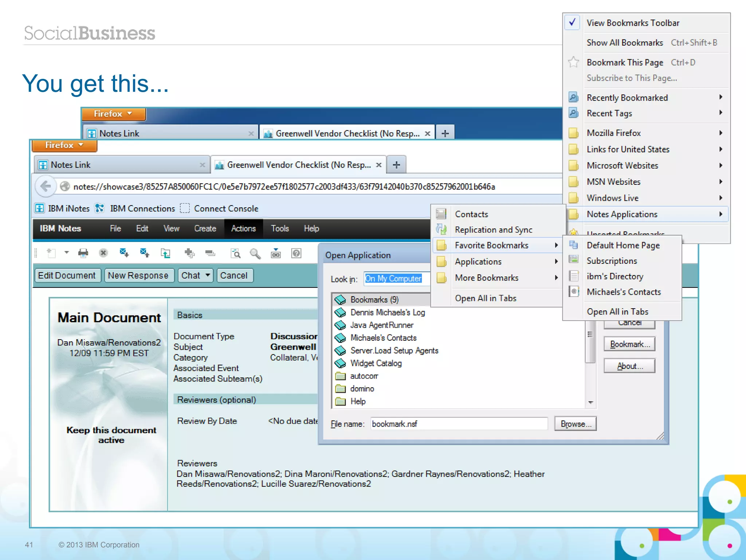Click the About... button in dialog
The width and height of the screenshot is (746, 560).
pos(629,366)
